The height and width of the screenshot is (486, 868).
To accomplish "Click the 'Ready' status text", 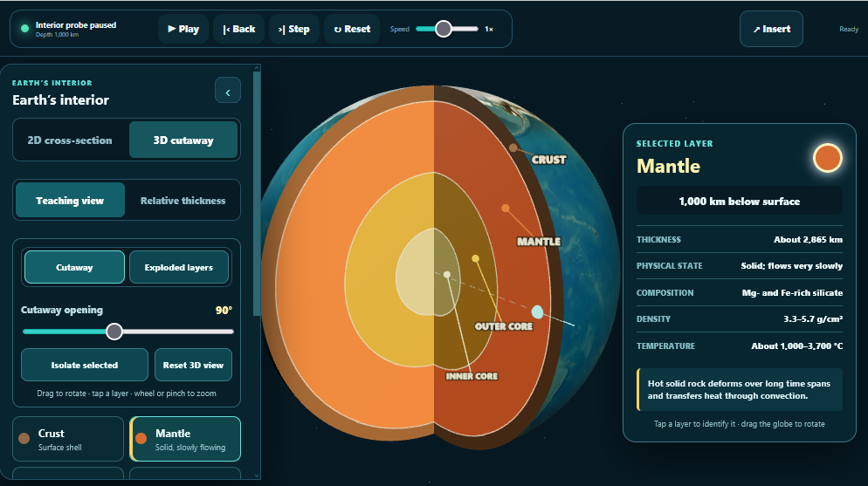I will click(849, 30).
